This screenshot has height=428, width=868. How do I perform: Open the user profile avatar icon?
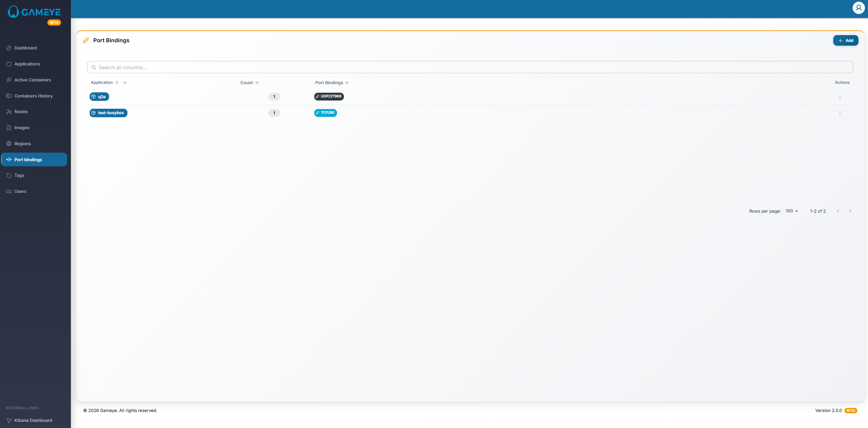(858, 8)
